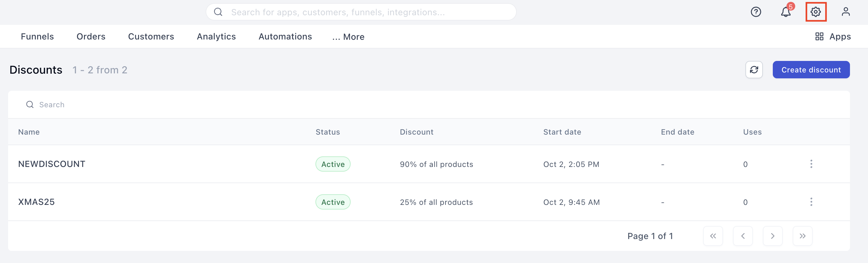Open the user profile icon
This screenshot has height=263, width=868.
845,12
